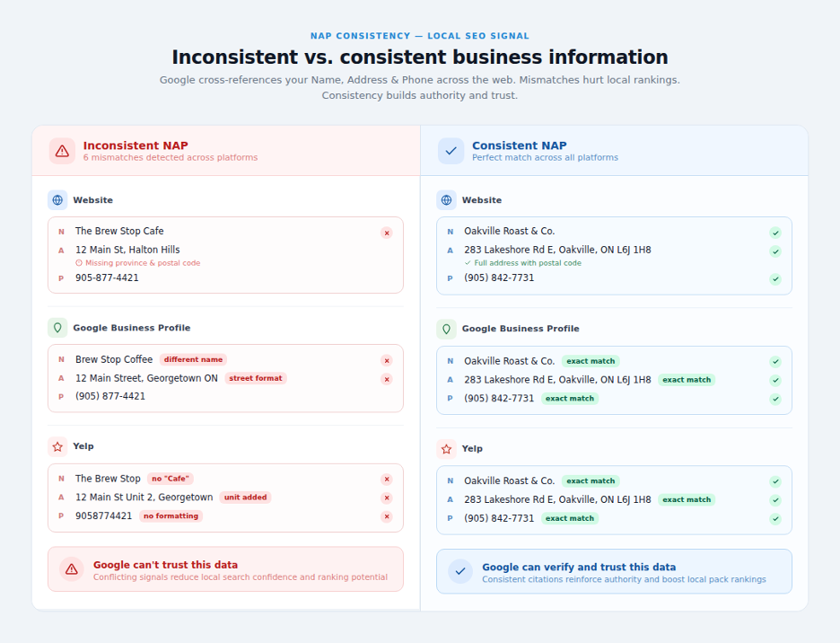The width and height of the screenshot is (840, 643).
Task: Click the red X next to the 9058774421 phone row
Action: 387,517
